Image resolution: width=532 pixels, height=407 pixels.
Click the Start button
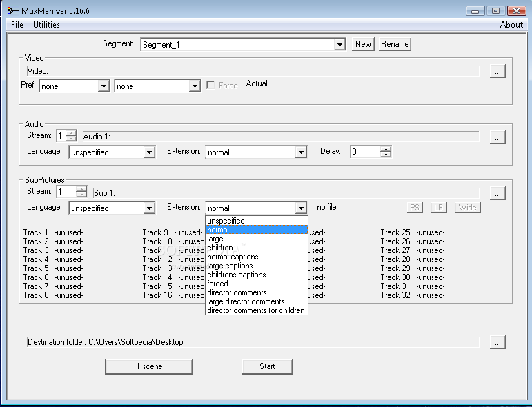267,366
